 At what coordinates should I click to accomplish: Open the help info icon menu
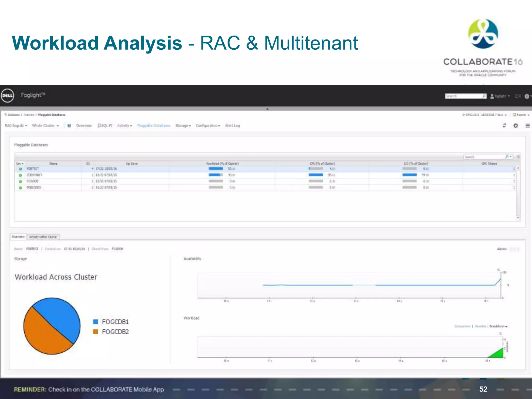point(527,96)
